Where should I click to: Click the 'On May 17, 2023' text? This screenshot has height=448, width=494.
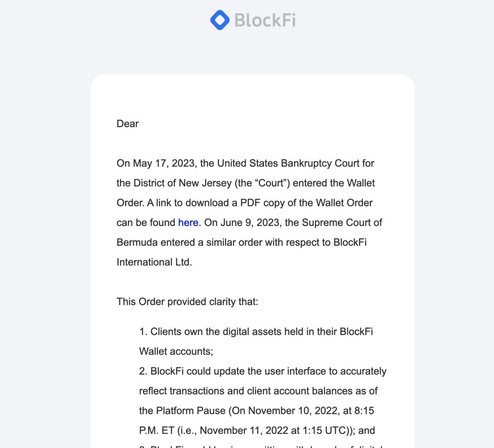(155, 163)
